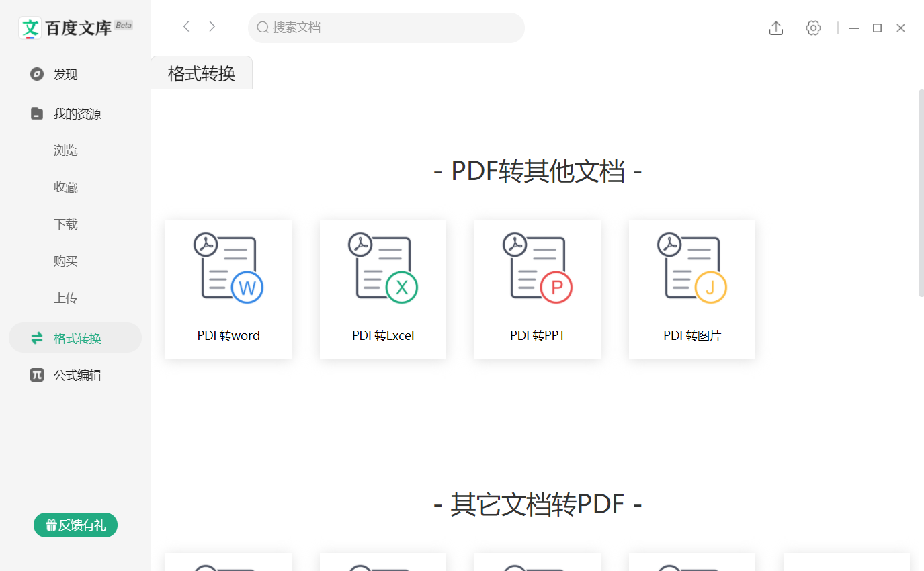The image size is (924, 571).
Task: Switch to the 格式转换 tab
Action: tap(202, 73)
